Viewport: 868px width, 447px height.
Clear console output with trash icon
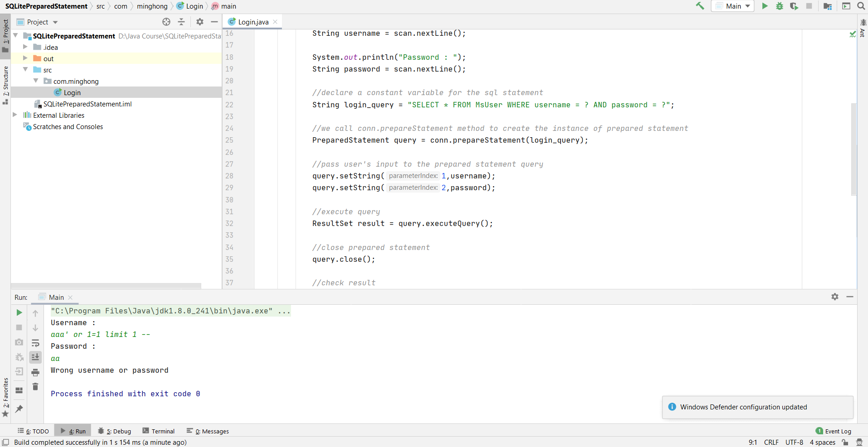point(35,386)
